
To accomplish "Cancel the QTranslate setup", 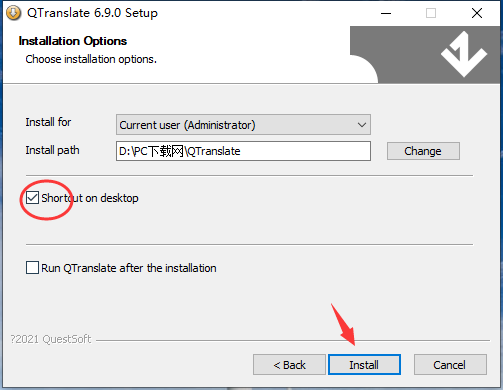I will point(450,365).
